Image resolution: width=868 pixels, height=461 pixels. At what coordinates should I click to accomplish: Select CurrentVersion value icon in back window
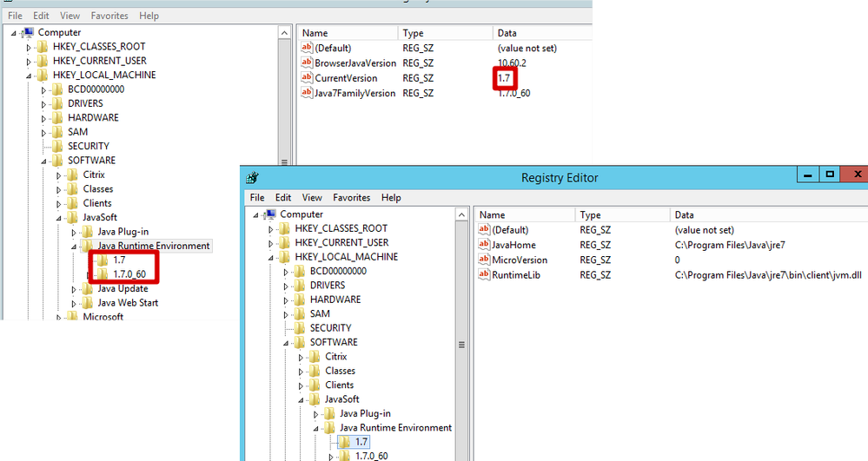coord(308,77)
